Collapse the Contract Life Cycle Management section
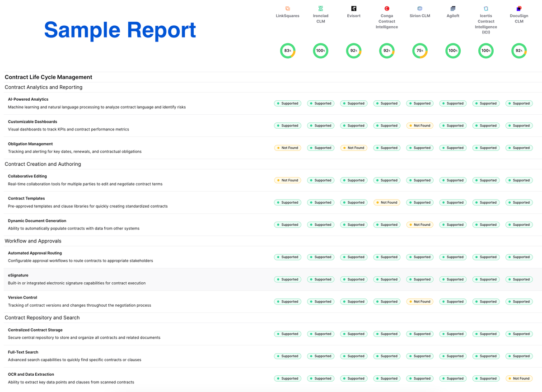 pos(48,77)
